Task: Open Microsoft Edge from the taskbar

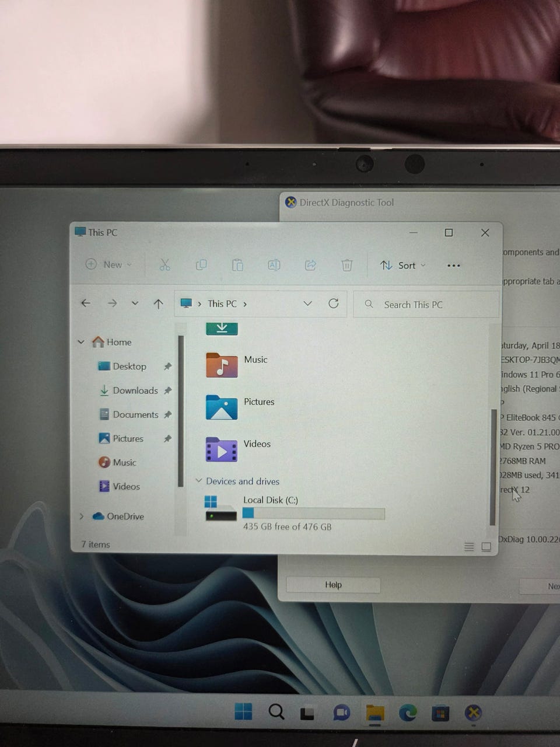Action: [408, 713]
